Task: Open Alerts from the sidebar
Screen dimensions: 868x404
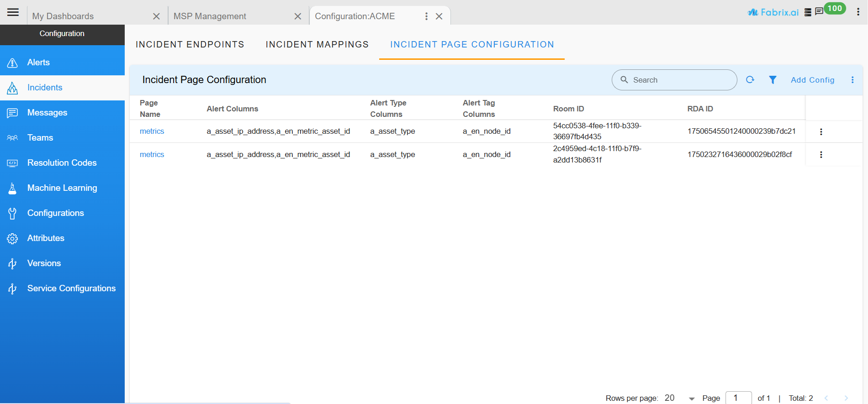Action: tap(38, 63)
